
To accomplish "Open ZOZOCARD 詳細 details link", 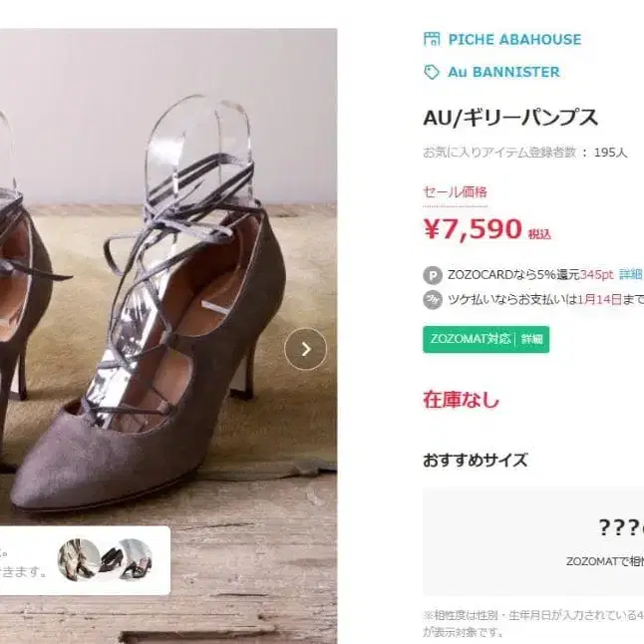I will (x=630, y=274).
